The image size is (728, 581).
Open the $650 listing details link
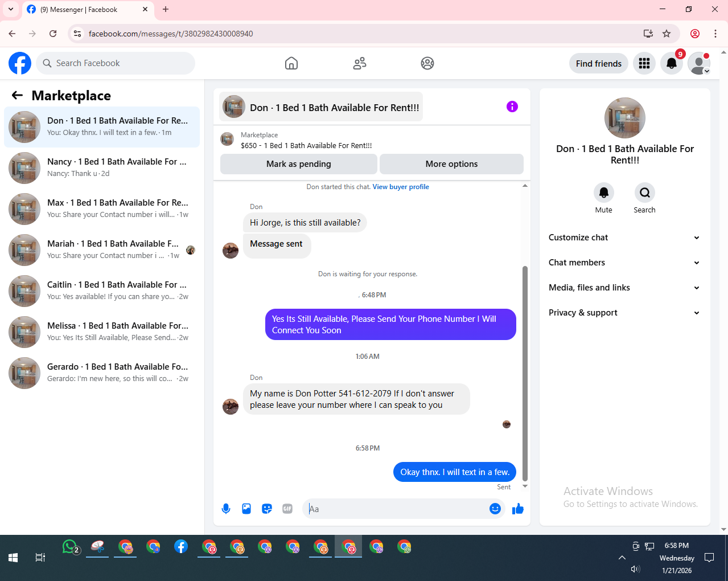(306, 145)
